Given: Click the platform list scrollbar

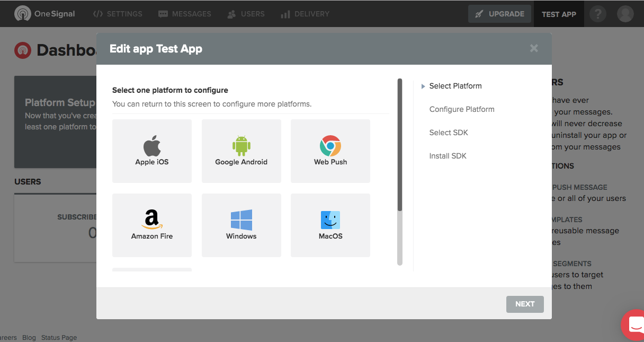Looking at the screenshot, I should pos(400,145).
